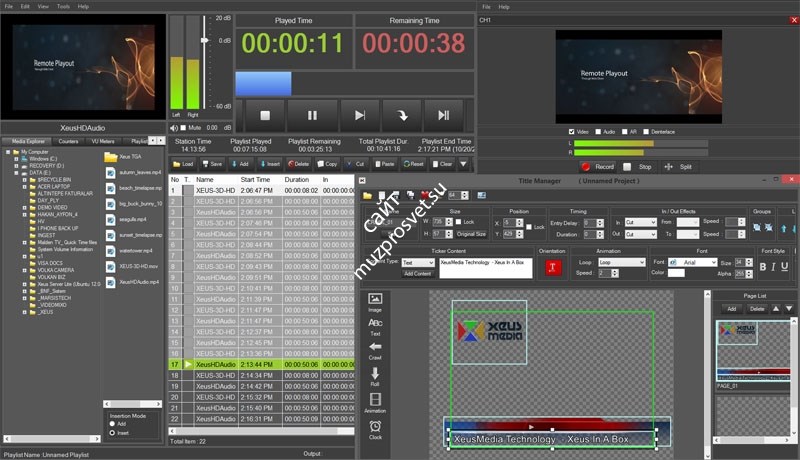
Task: Select the Image tool in Title Manager
Action: coord(375,302)
